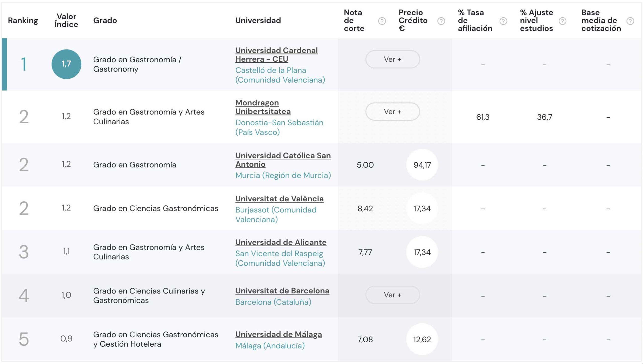The height and width of the screenshot is (364, 643).
Task: Click Grado en Ciencias Gastronómicas y Gestión Hotelera
Action: [x=156, y=339]
